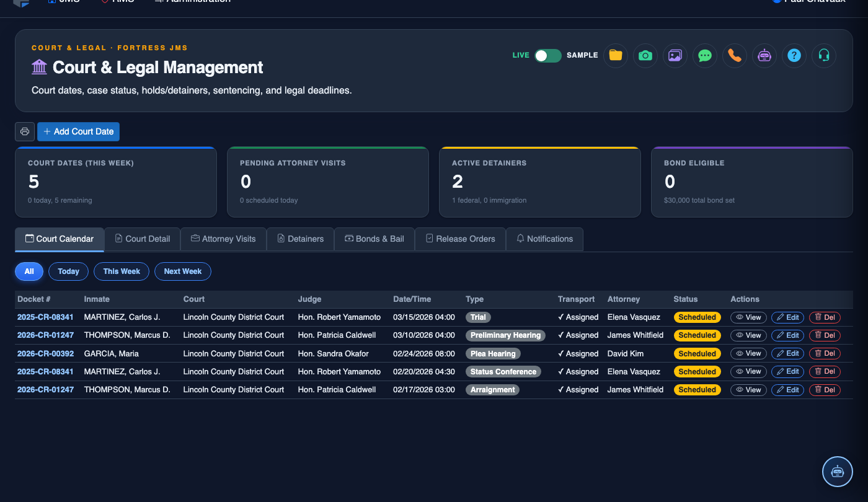Image resolution: width=868 pixels, height=502 pixels.
Task: Open the purple image gallery icon
Action: tap(675, 56)
